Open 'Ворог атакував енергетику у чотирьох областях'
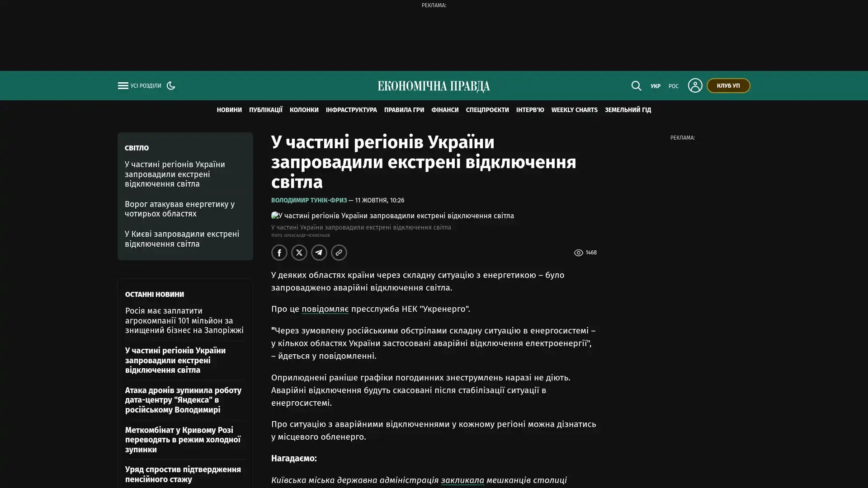This screenshot has height=488, width=868. point(179,209)
